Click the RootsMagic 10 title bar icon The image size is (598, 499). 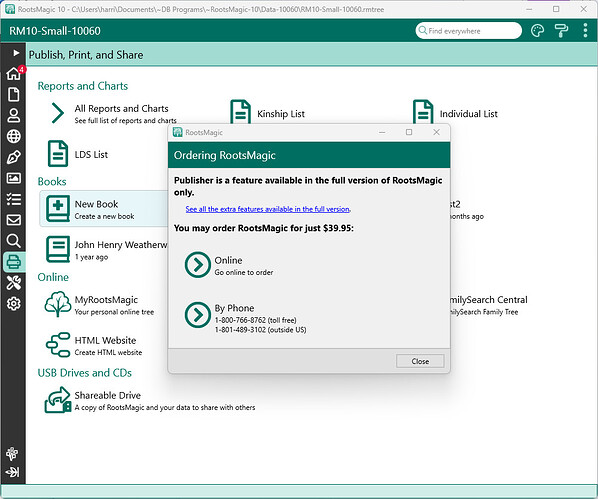[10, 9]
